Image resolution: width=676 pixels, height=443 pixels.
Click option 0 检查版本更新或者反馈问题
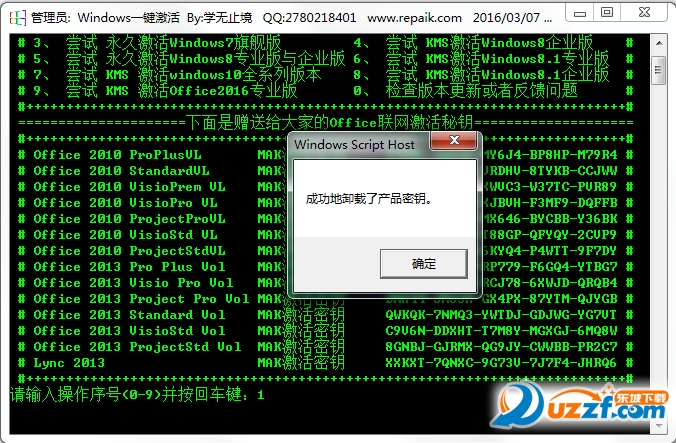(x=465, y=90)
